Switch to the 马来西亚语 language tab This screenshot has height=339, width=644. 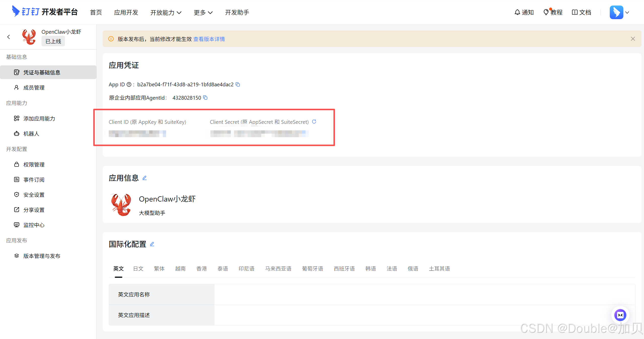pos(278,269)
